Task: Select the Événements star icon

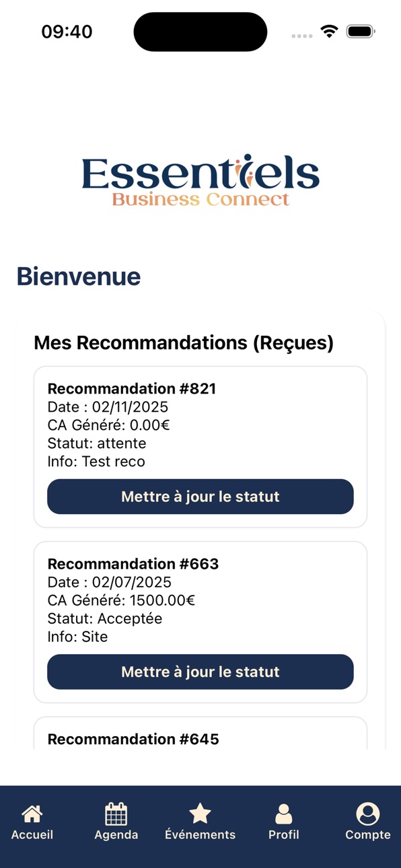Action: click(200, 814)
